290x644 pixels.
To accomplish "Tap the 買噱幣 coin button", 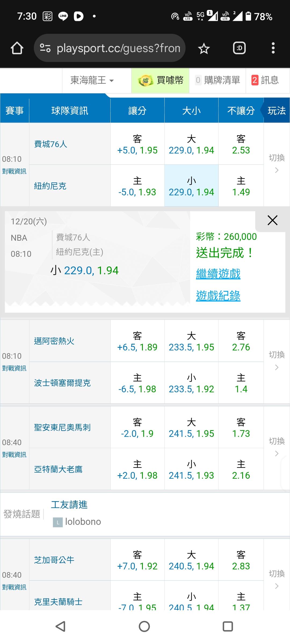I will tap(160, 80).
